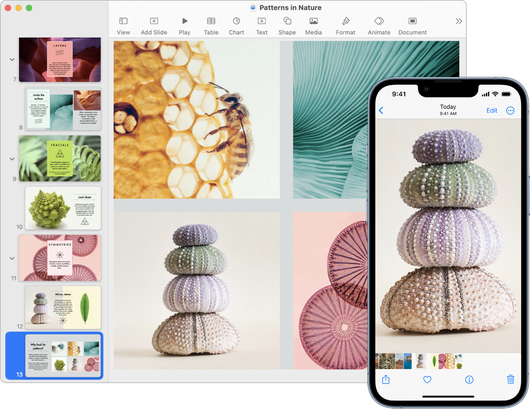The width and height of the screenshot is (532, 411).
Task: Open the Document settings panel
Action: click(x=412, y=24)
